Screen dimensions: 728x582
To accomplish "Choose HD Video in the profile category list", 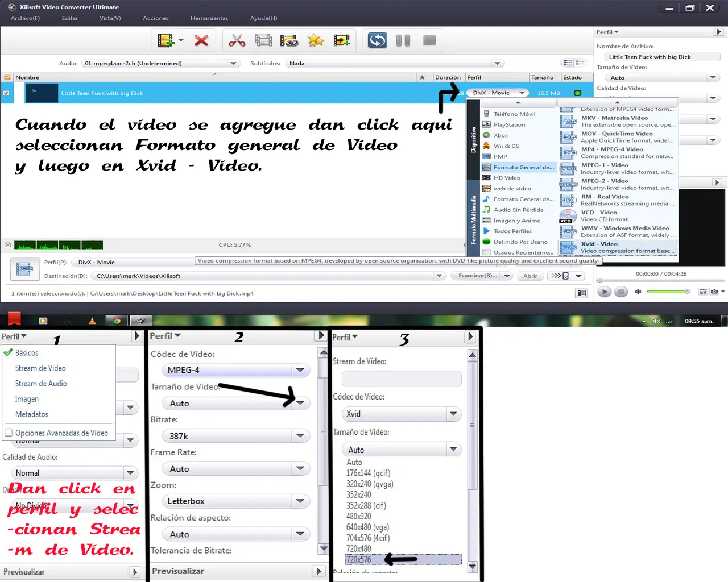I will pos(518,178).
